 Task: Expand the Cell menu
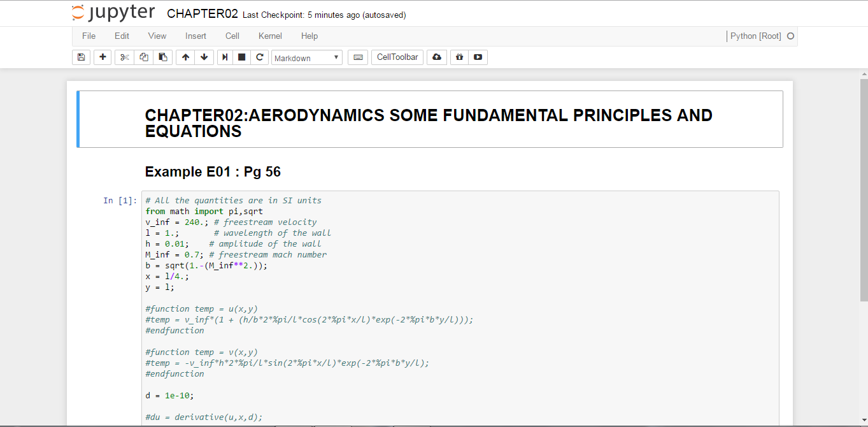coord(232,36)
